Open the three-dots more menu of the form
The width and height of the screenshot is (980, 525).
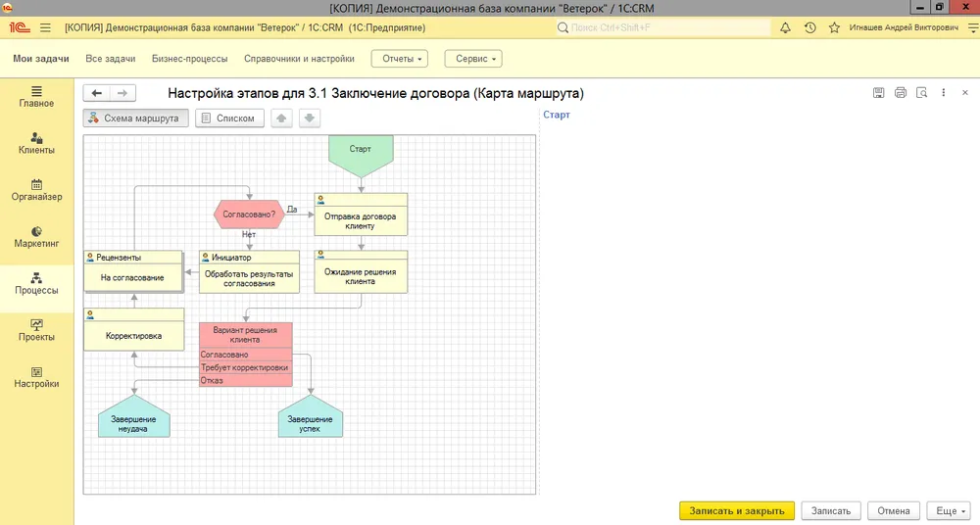[944, 92]
